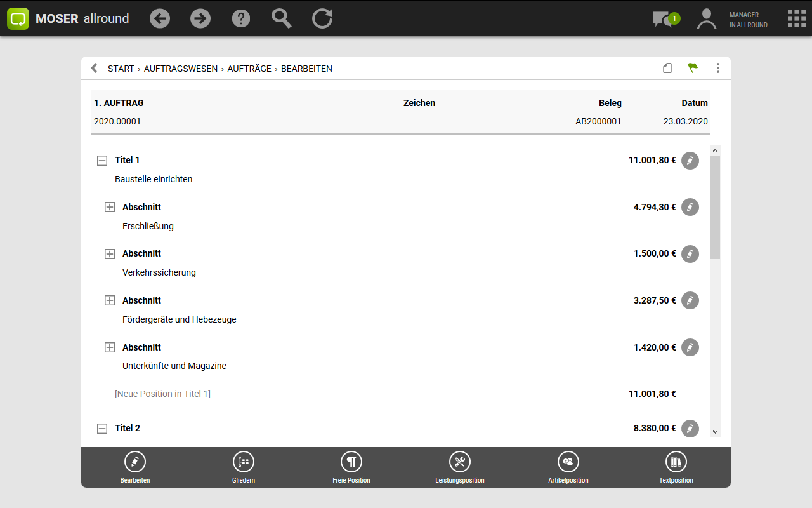Open the app grid menu
Screen dimensions: 812x508
796,18
